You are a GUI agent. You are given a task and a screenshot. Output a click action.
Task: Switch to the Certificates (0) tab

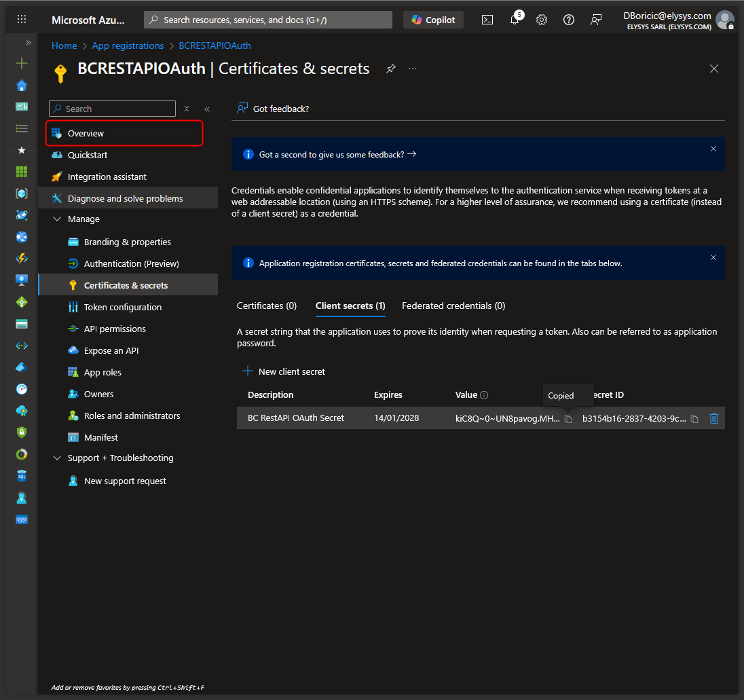pyautogui.click(x=267, y=306)
